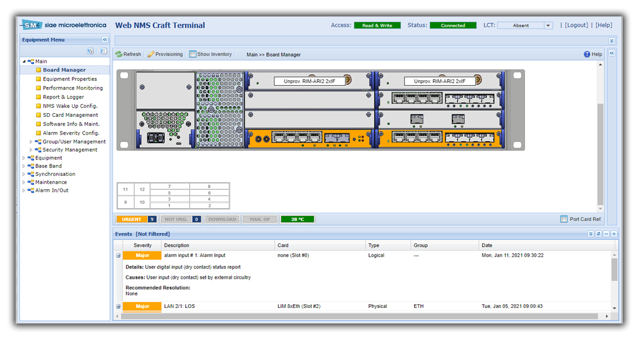Image resolution: width=644 pixels, height=339 pixels.
Task: Click the 28 °C temperature indicator
Action: coord(297,220)
